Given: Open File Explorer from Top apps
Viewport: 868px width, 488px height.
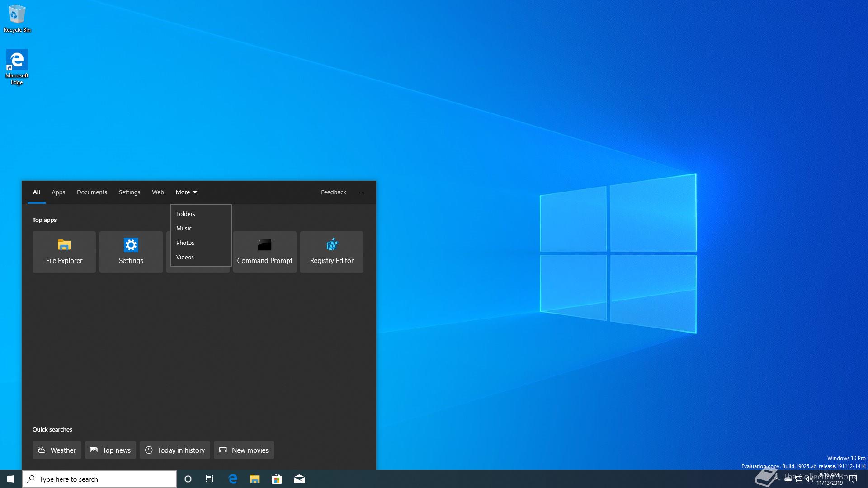Looking at the screenshot, I should [x=64, y=252].
